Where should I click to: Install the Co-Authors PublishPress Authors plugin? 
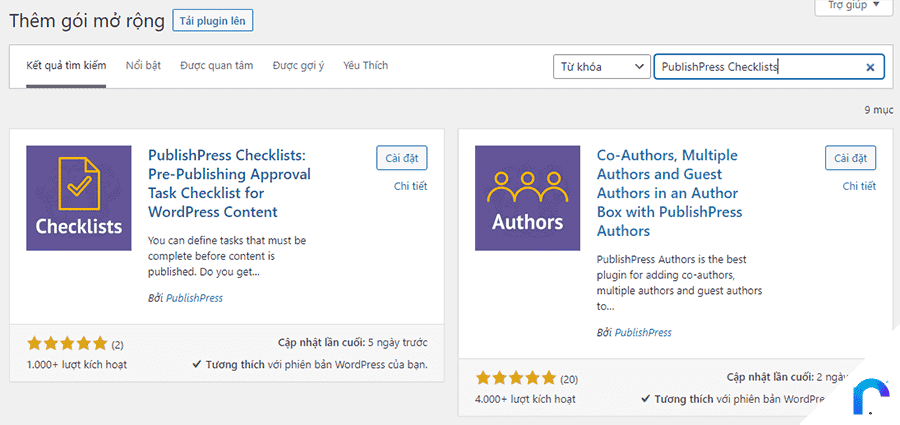[851, 159]
